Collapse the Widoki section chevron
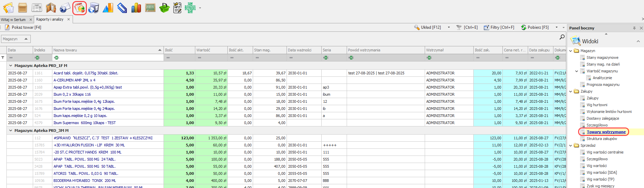This screenshot has height=188, width=644. point(638,41)
